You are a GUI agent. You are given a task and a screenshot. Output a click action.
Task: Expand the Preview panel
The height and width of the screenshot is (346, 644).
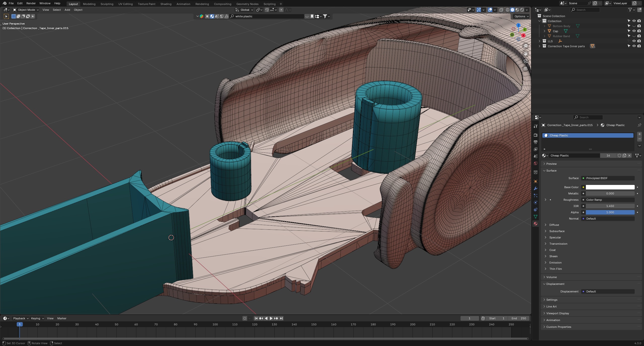click(551, 164)
